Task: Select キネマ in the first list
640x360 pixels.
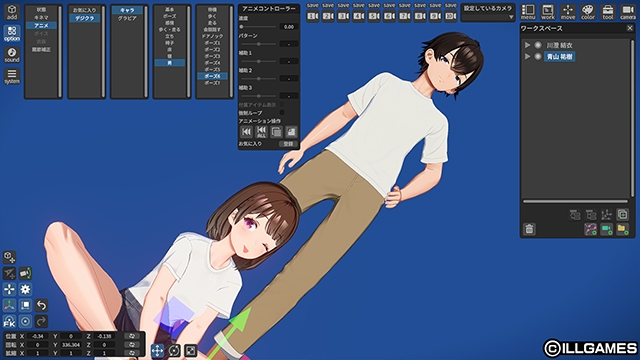Action: point(41,18)
